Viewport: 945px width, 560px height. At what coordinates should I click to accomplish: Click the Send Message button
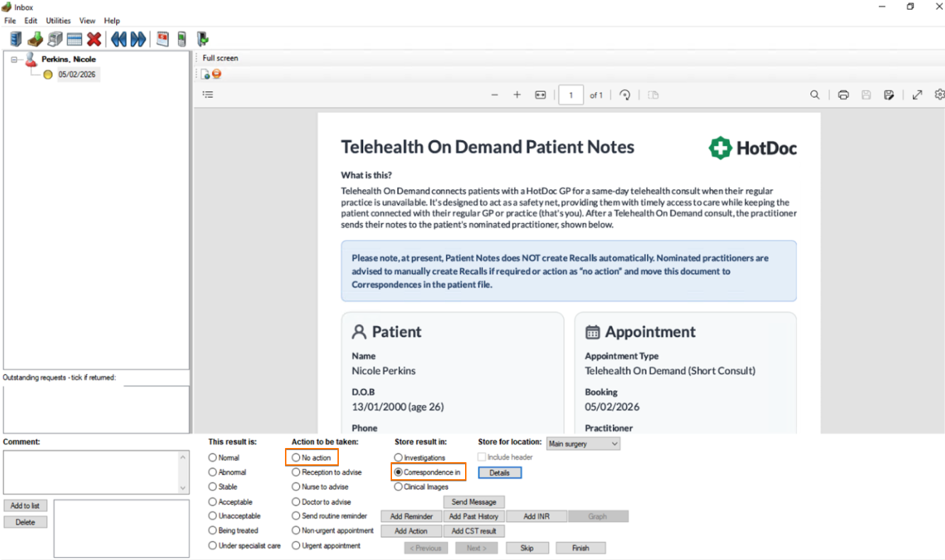click(x=474, y=502)
